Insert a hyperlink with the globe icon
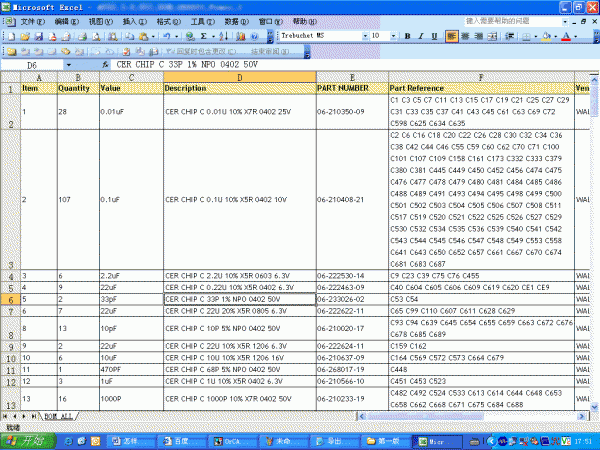 coord(190,36)
